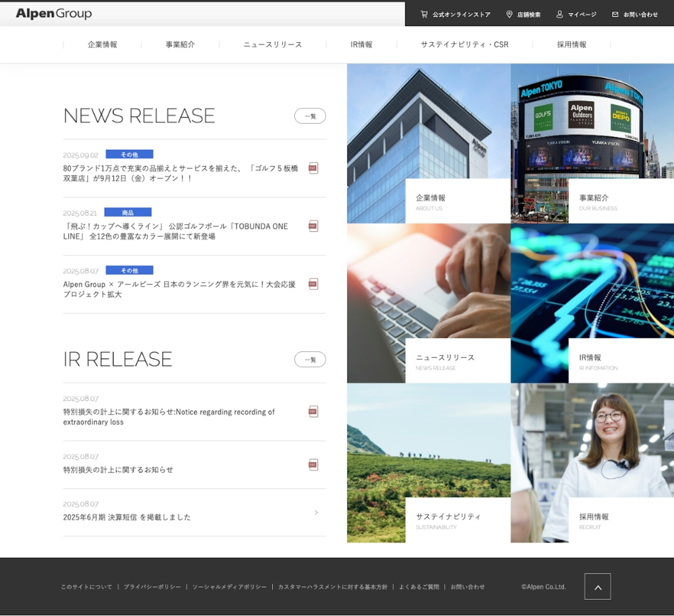Open the 採用情報 RECRUIT image tile
The image size is (674, 616).
[x=592, y=463]
